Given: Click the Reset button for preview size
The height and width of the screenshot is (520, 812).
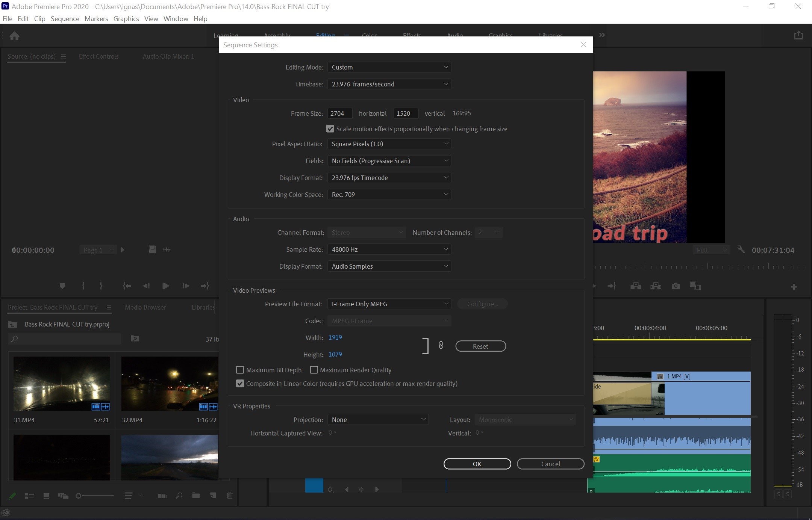Looking at the screenshot, I should click(480, 346).
